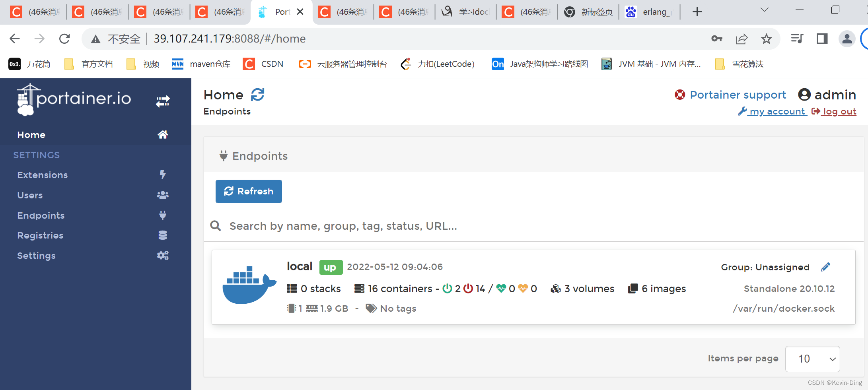Screen dimensions: 868x390
Task: Switch to the 学习doc tab
Action: [x=466, y=12]
